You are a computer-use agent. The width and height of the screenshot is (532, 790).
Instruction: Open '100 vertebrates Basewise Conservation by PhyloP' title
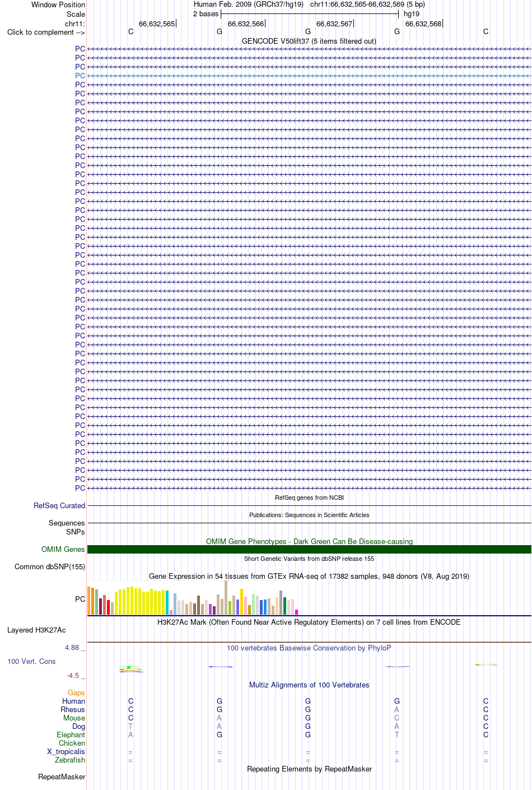pyautogui.click(x=309, y=648)
